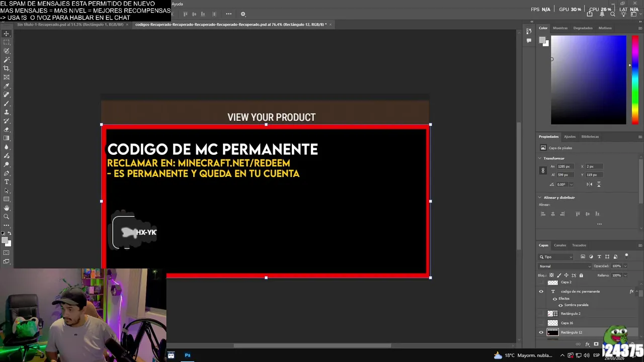The width and height of the screenshot is (644, 362).
Task: Collapse the Alinear y distribuir section
Action: click(x=540, y=198)
